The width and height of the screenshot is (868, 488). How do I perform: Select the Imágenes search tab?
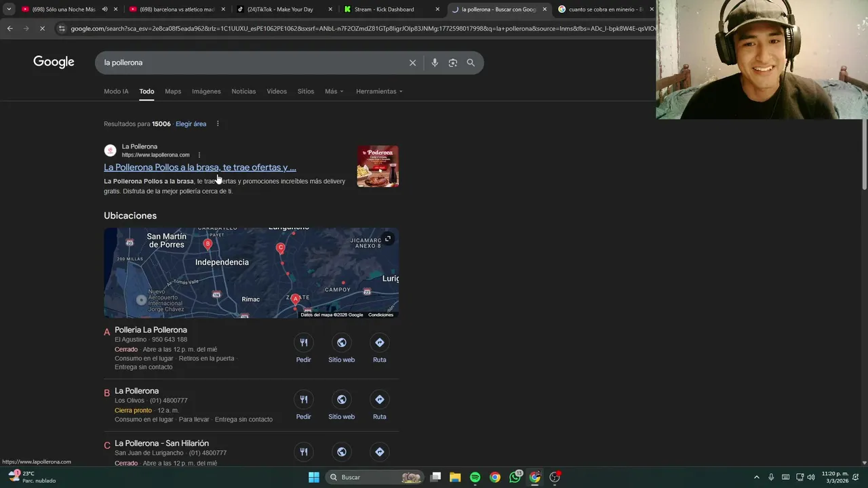[x=206, y=91]
